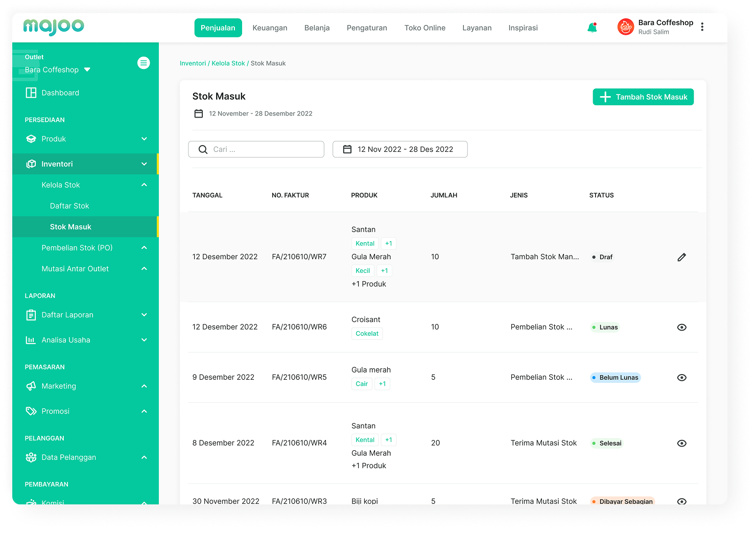Image resolution: width=756 pixels, height=533 pixels.
Task: Click the majoo logo
Action: [54, 27]
